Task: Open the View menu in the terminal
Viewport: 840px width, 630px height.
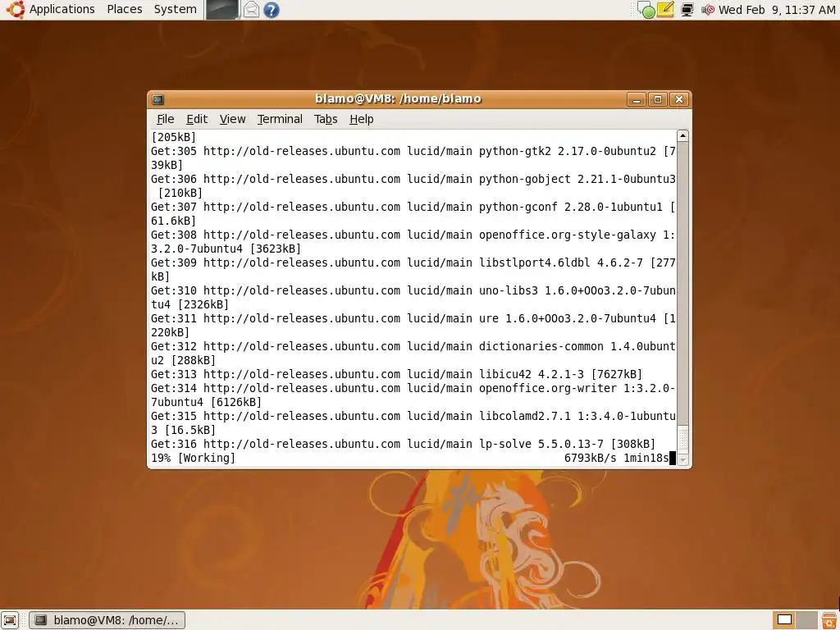Action: tap(232, 119)
